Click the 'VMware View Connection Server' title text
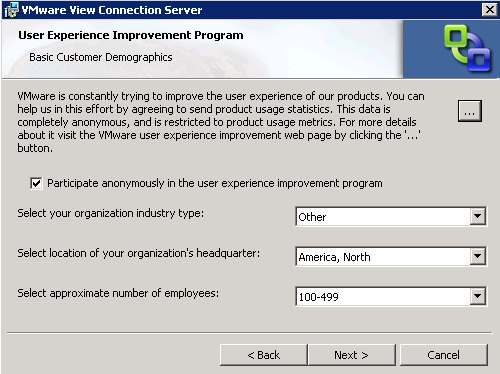 [112, 10]
